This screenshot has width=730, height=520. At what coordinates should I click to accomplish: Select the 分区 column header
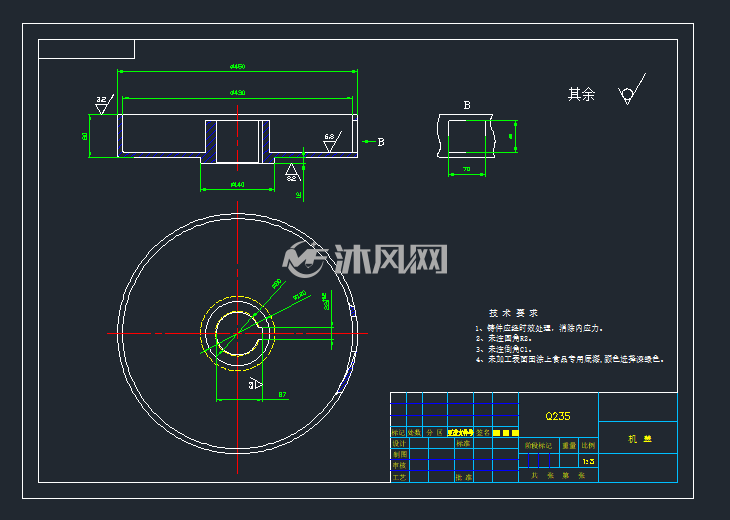click(x=434, y=432)
